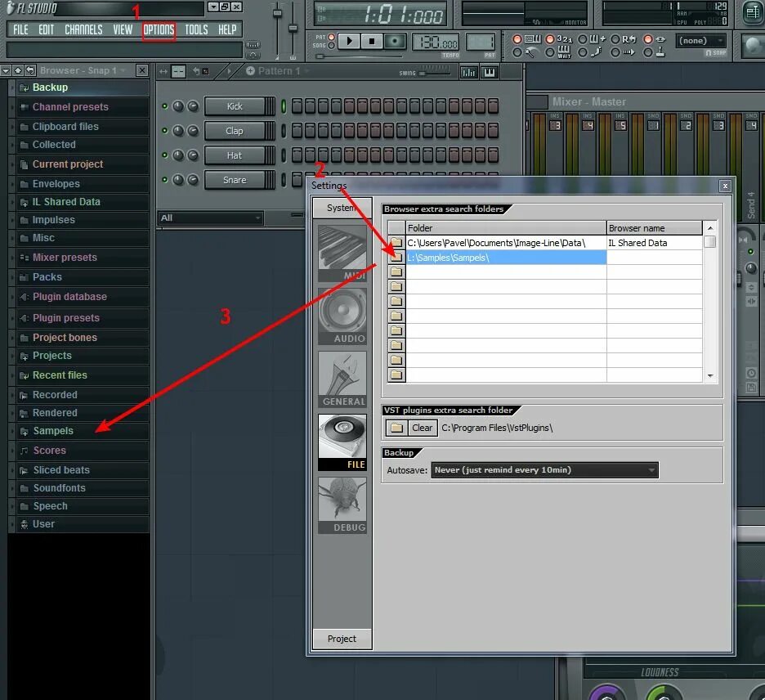Click the Play transport button
The image size is (765, 700).
349,41
